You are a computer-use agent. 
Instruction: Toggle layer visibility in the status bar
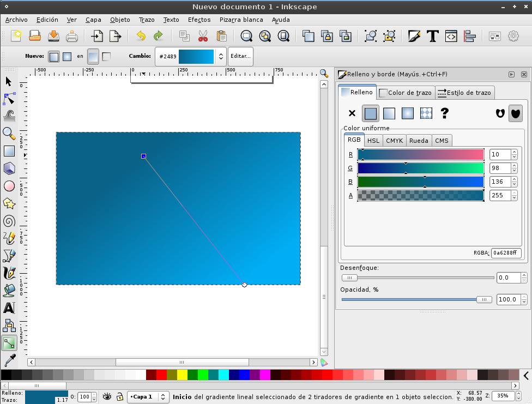point(107,396)
